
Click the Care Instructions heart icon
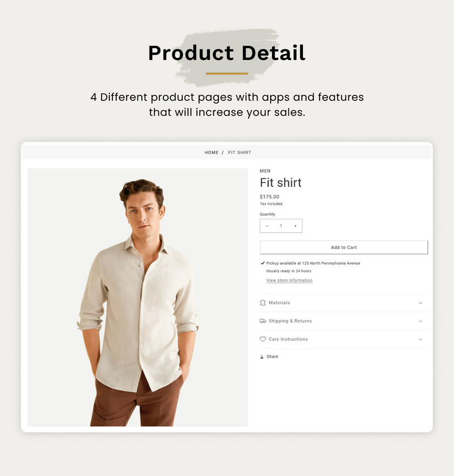click(x=263, y=339)
